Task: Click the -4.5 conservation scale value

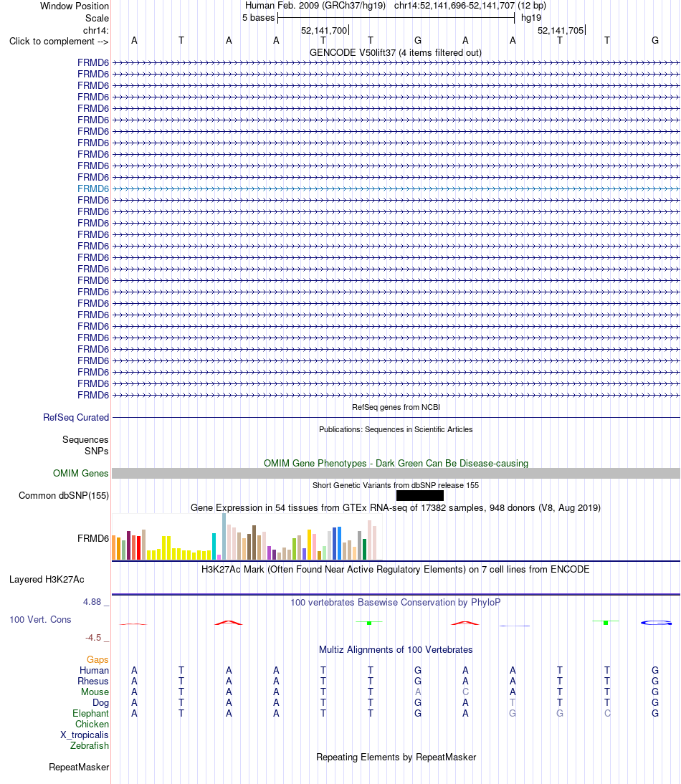Action: tap(93, 638)
